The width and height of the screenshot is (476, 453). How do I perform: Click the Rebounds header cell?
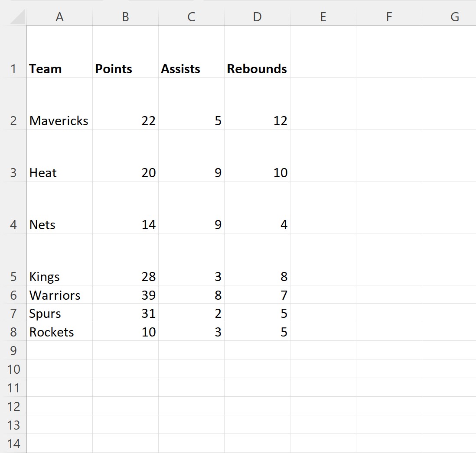point(257,52)
